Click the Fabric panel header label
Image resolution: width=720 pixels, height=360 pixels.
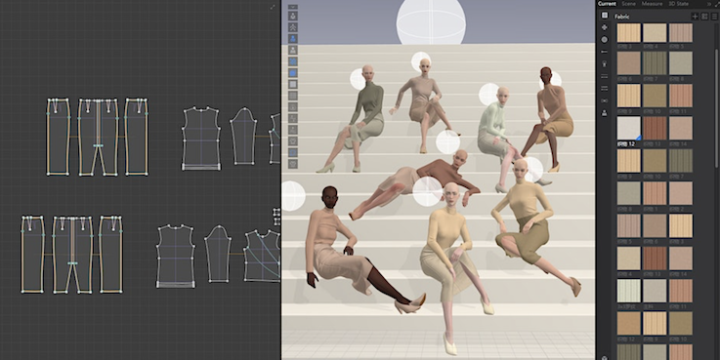(622, 17)
